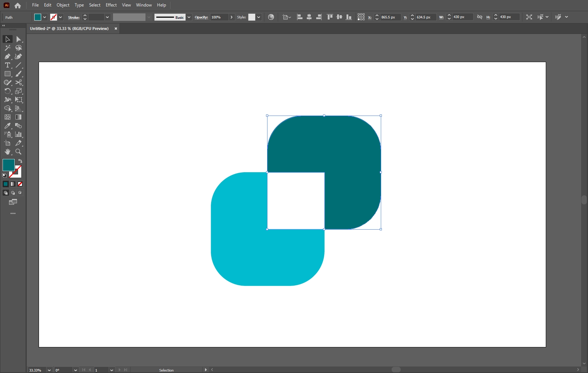Viewport: 588px width, 373px height.
Task: Select the Artboard tool
Action: pos(8,143)
